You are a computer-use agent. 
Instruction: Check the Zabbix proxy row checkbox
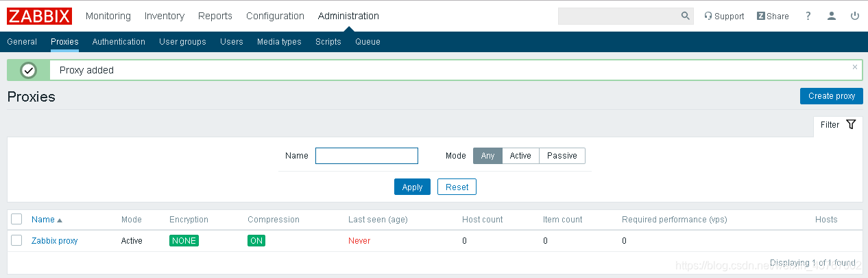[16, 240]
